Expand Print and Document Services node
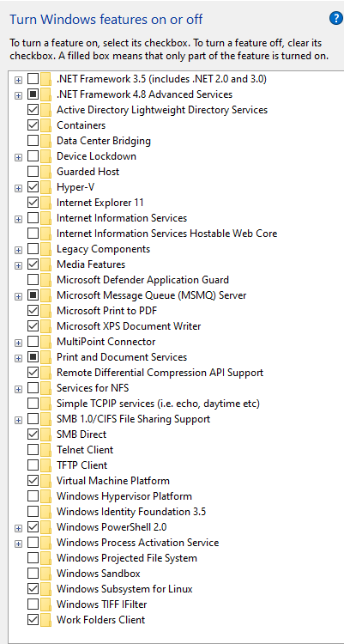This screenshot has width=344, height=644. (x=18, y=358)
